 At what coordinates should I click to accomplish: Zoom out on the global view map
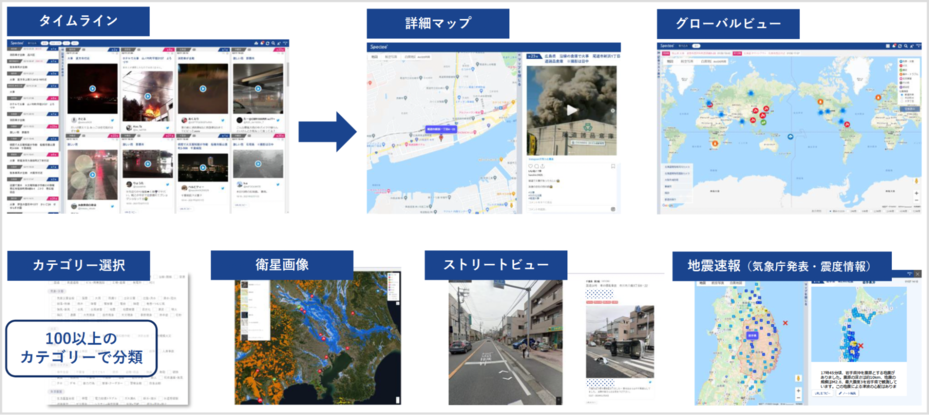[917, 200]
